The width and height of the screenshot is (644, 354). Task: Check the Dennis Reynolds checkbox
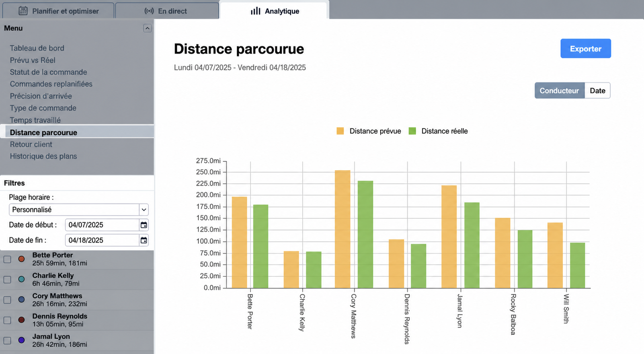pyautogui.click(x=7, y=320)
